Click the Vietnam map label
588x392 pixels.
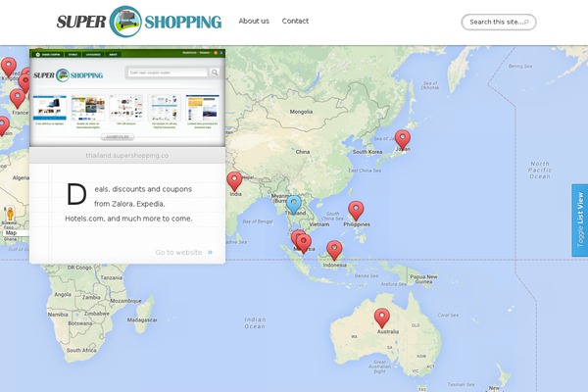(x=319, y=224)
